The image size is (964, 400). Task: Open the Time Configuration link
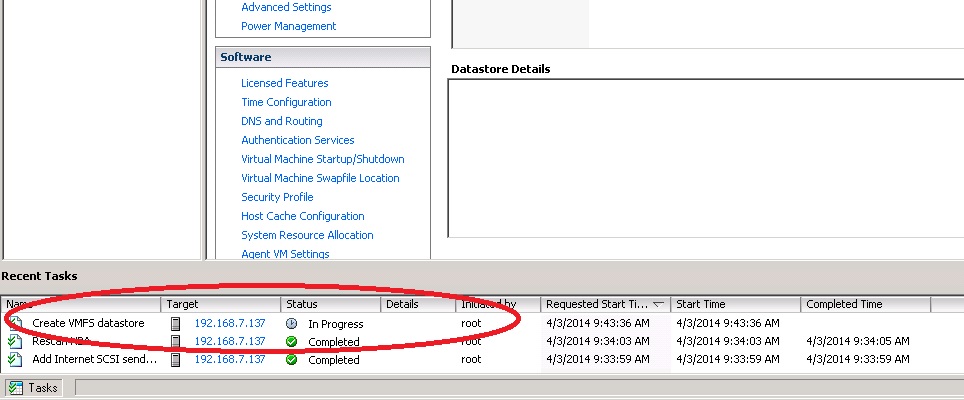286,102
